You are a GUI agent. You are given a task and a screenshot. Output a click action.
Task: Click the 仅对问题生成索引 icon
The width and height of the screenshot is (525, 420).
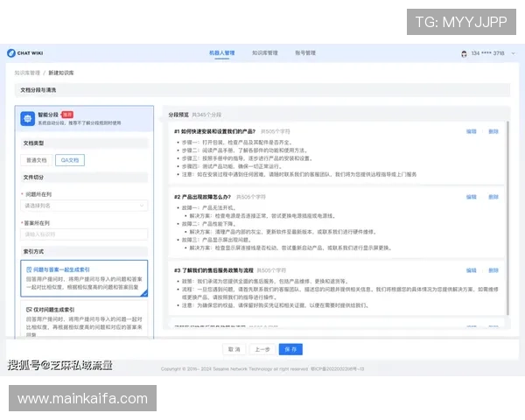29,310
